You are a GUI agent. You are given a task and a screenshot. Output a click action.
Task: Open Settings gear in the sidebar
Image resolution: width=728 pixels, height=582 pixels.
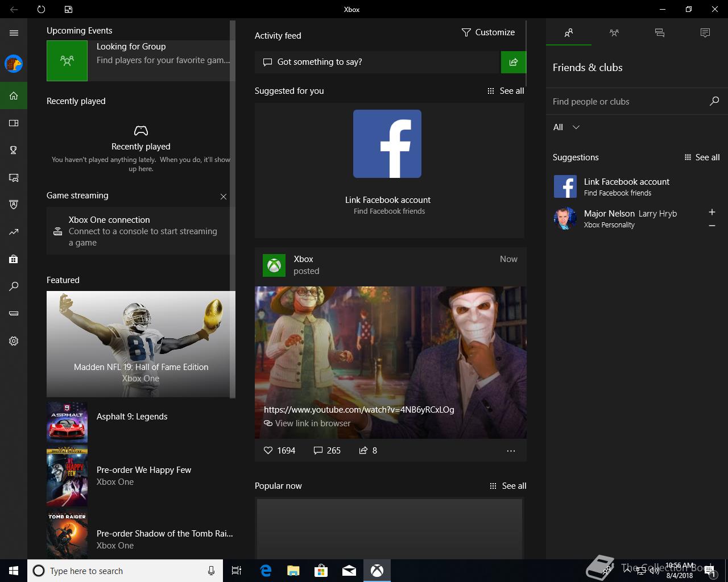coord(14,341)
